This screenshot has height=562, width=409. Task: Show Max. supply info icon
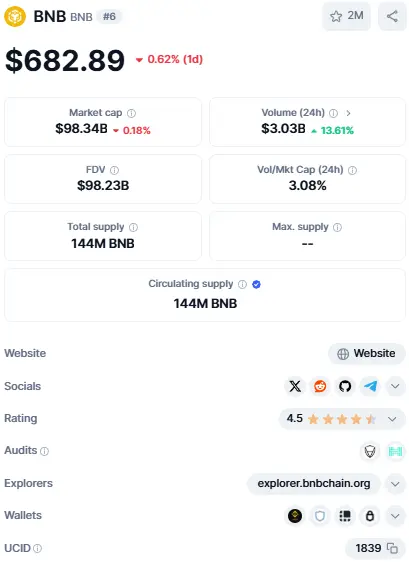point(337,227)
